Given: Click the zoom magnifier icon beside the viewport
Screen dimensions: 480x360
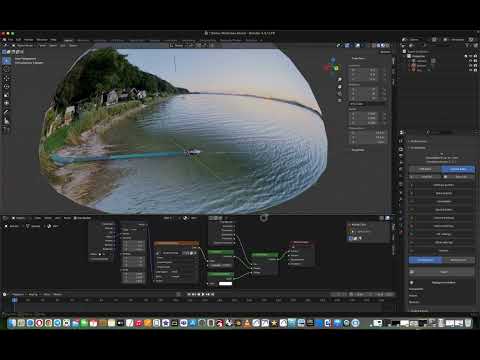Looking at the screenshot, I should tap(340, 79).
